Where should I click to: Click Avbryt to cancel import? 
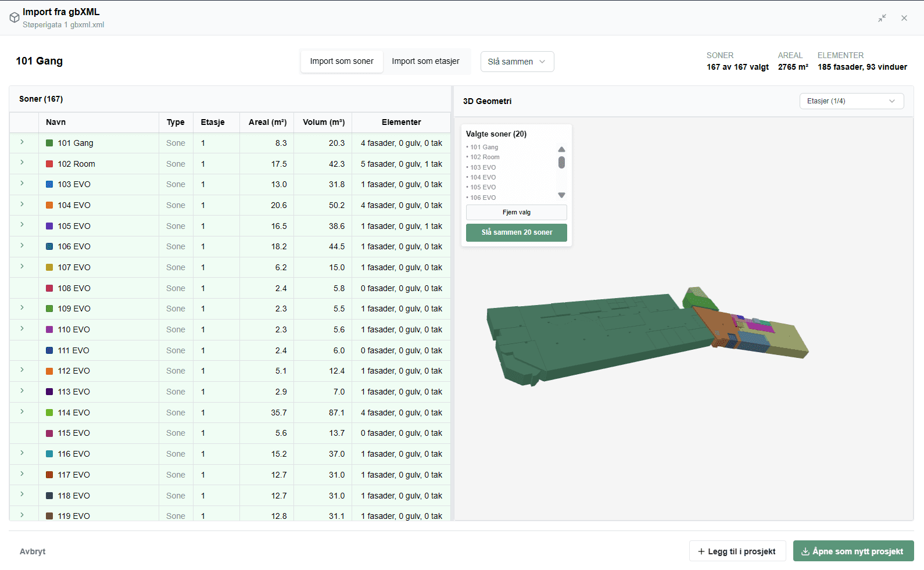click(x=33, y=551)
